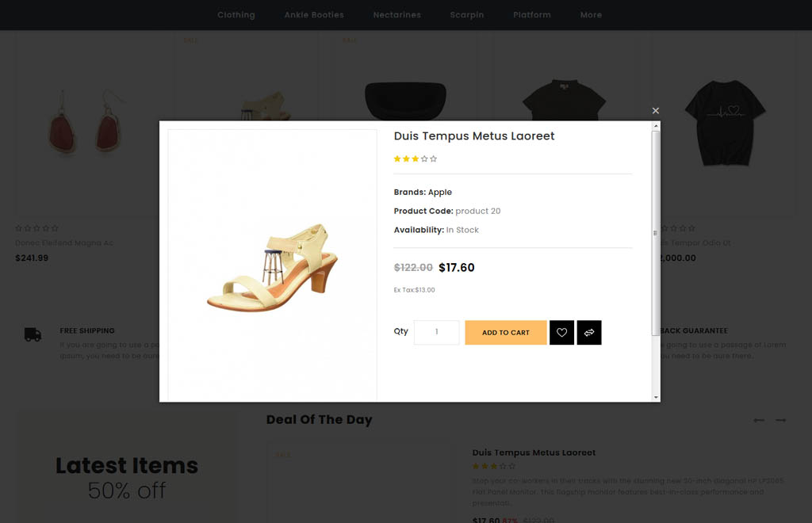The width and height of the screenshot is (812, 523).
Task: Open the Ankle Booties menu item
Action: 314,15
